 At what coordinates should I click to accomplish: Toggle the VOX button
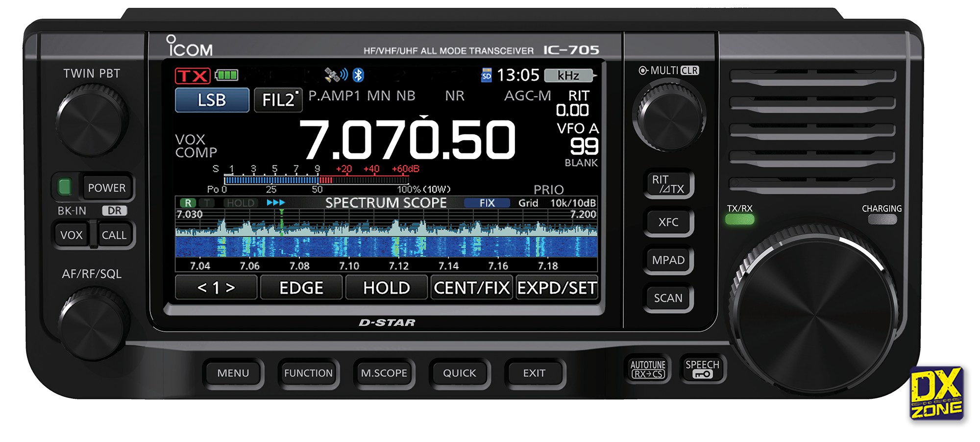[x=71, y=235]
